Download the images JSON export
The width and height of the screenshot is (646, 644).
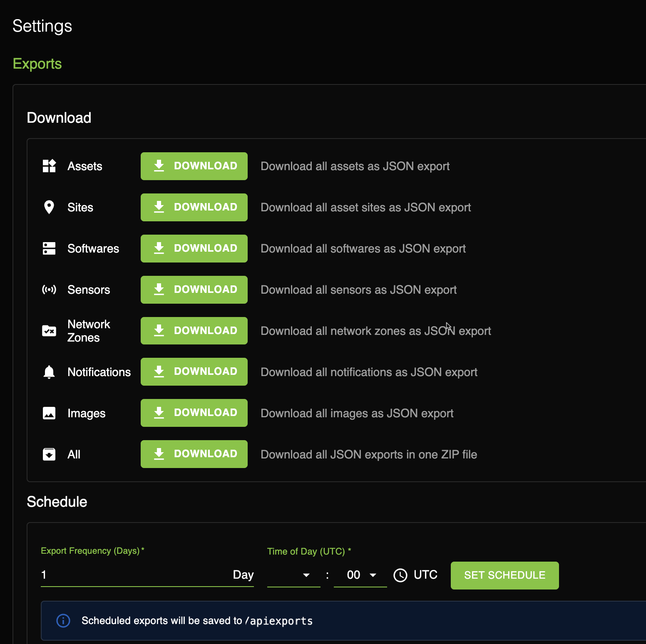pyautogui.click(x=194, y=413)
